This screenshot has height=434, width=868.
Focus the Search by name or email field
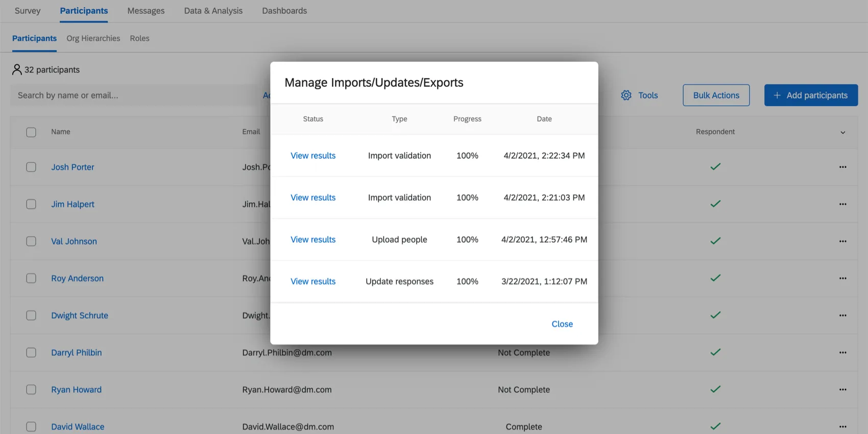coord(135,95)
